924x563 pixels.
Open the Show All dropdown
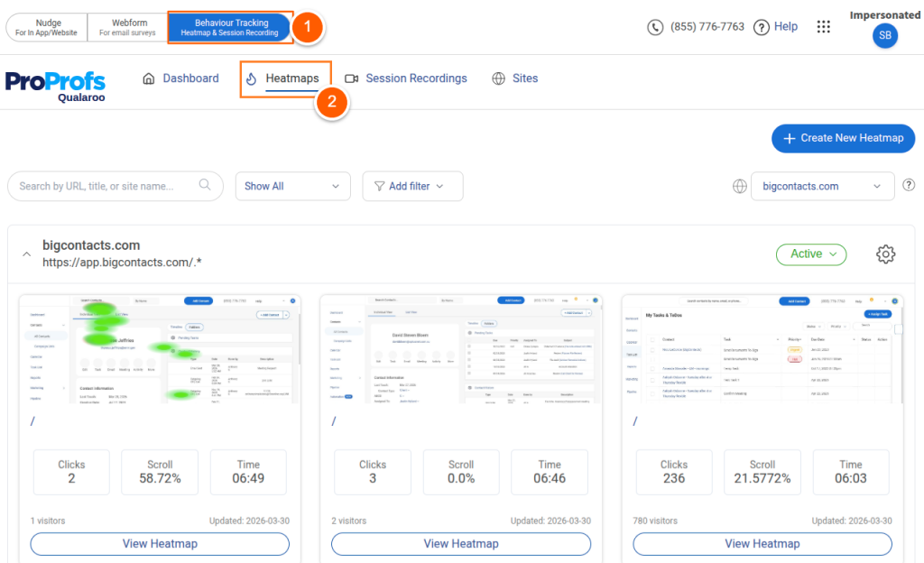(293, 186)
